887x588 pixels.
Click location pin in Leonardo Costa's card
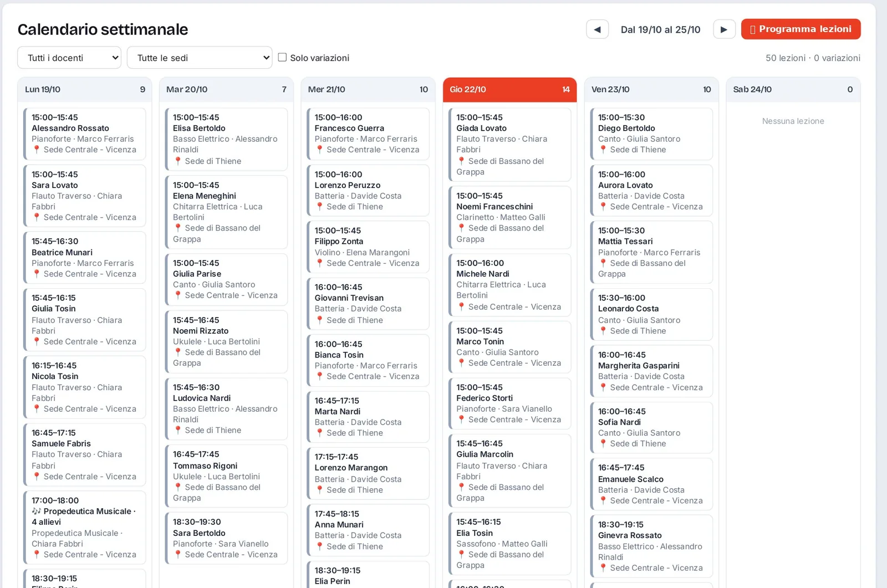[x=603, y=331]
